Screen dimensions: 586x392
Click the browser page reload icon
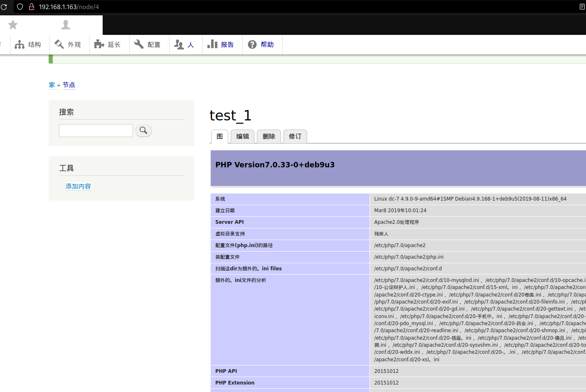pos(3,7)
